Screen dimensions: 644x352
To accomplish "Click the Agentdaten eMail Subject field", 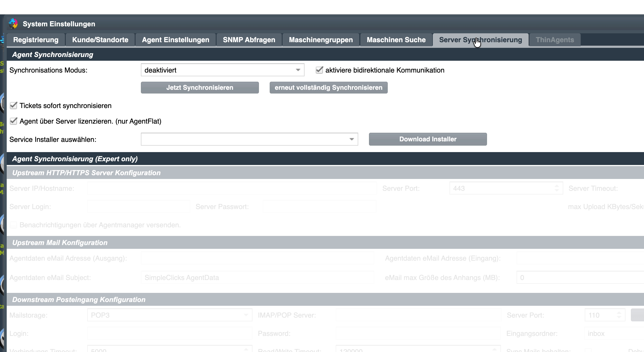I will point(258,278).
